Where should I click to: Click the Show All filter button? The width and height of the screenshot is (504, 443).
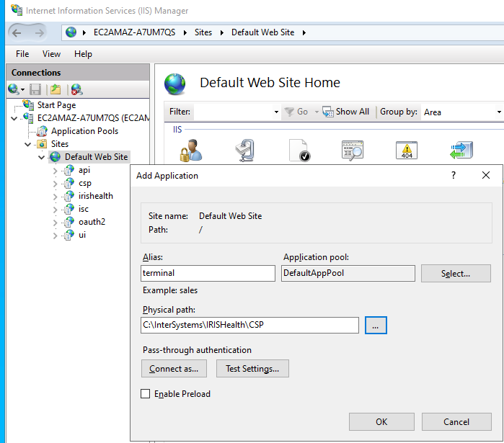click(346, 112)
